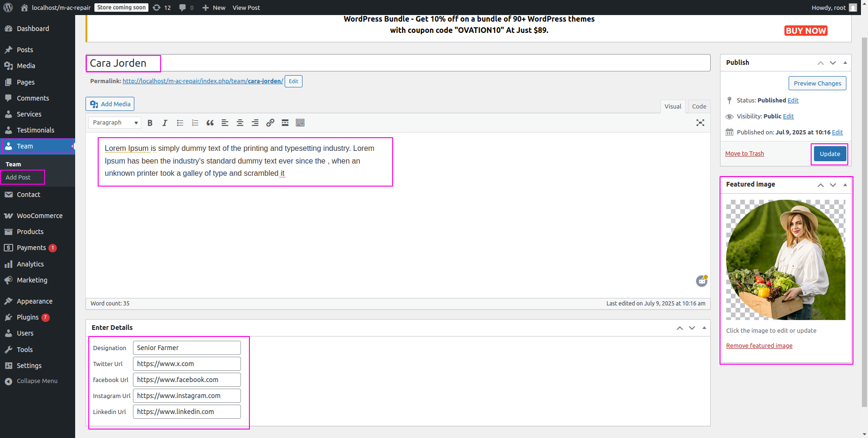Edit the Visibility Public setting
Viewport: 868px width, 438px height.
point(789,117)
